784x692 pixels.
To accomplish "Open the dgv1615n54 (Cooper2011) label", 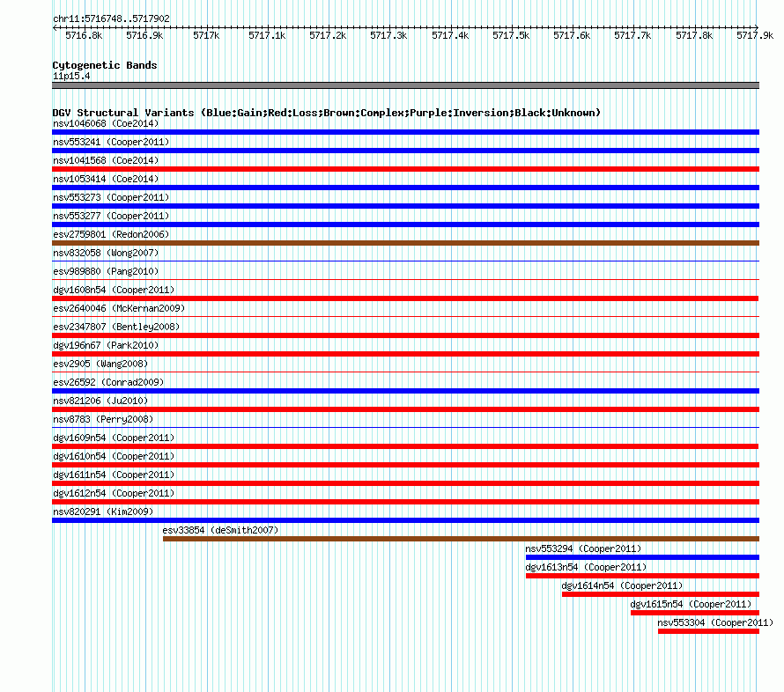I will pyautogui.click(x=691, y=604).
